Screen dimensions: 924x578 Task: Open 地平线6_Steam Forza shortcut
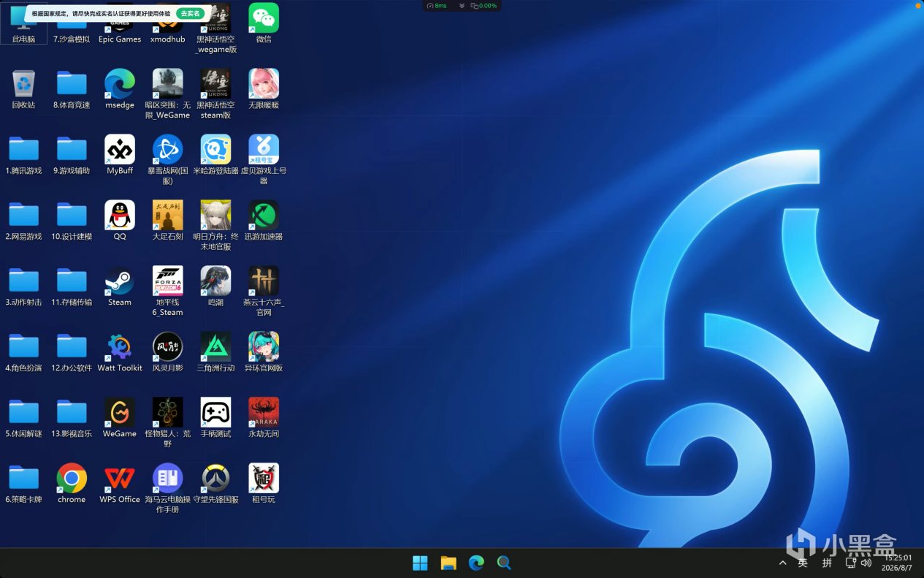click(168, 281)
